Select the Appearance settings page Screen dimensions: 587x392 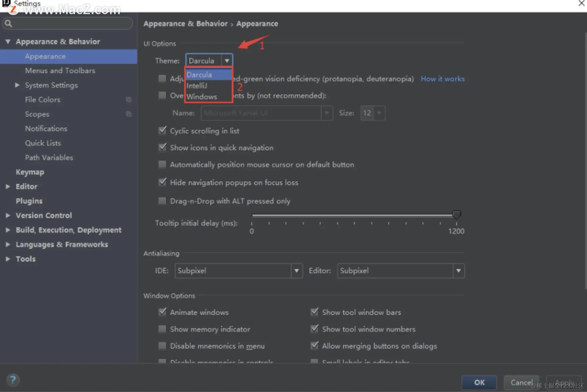pos(69,56)
